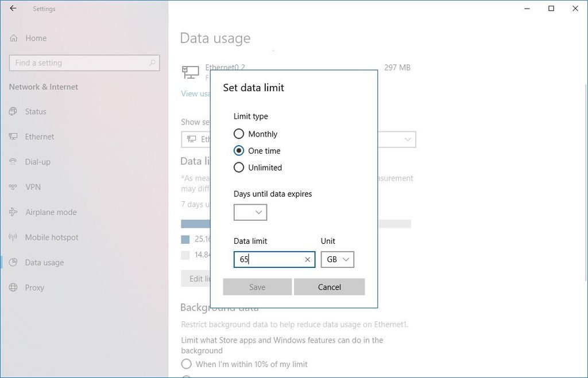Viewport: 588px width, 378px height.
Task: Clear the data limit value with the X
Action: click(x=308, y=259)
